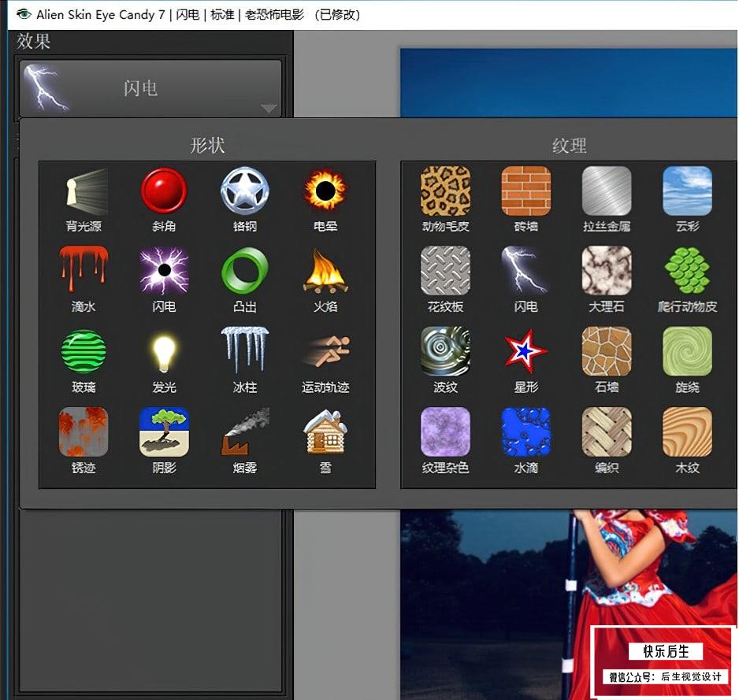Choose the 阴影 shadow effect icon

coord(164,431)
